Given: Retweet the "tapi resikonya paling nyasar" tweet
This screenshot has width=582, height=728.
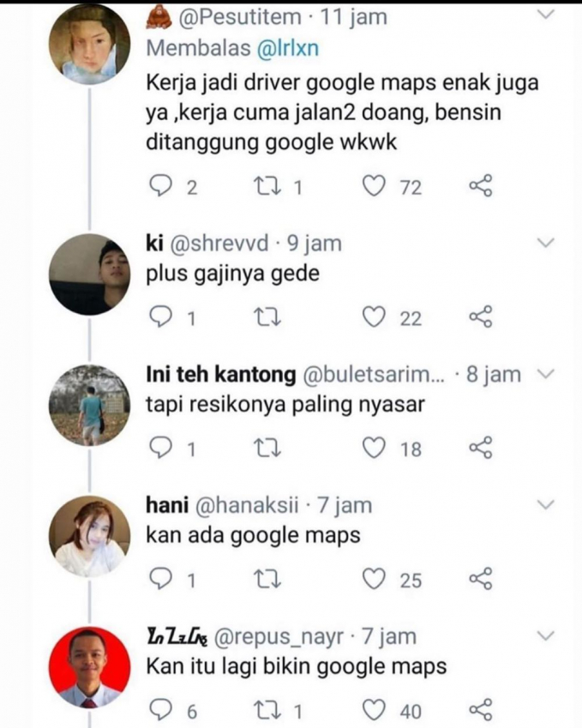Looking at the screenshot, I should point(269,448).
